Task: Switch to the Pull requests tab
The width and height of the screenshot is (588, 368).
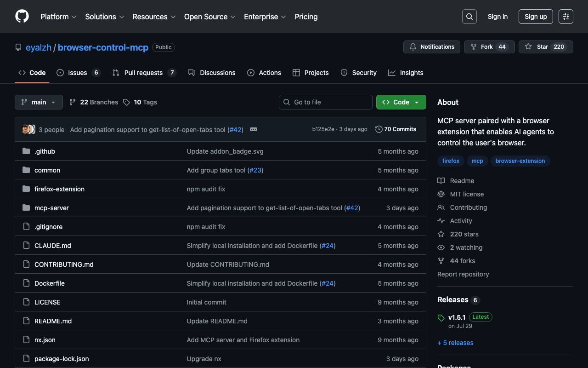Action: click(x=144, y=73)
